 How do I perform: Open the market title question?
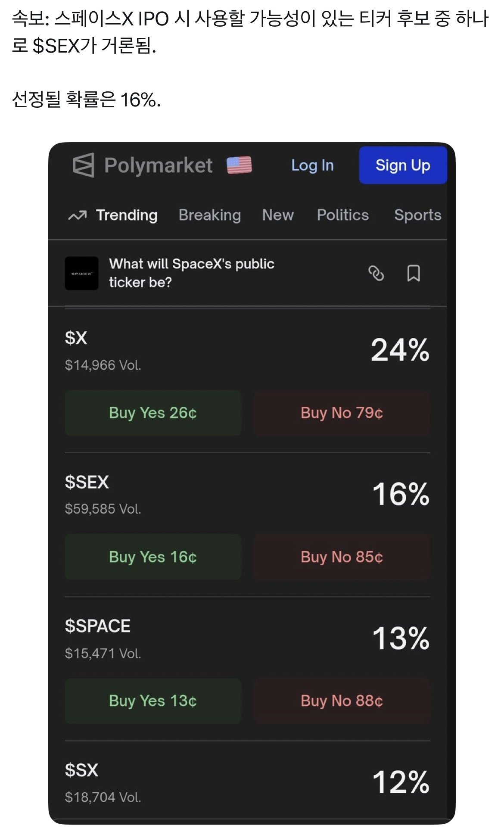(x=192, y=273)
